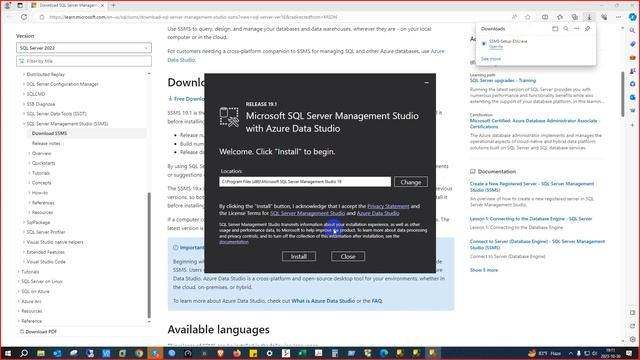Open the Edge sidebar tools briefcase icon

pyautogui.click(x=633, y=58)
